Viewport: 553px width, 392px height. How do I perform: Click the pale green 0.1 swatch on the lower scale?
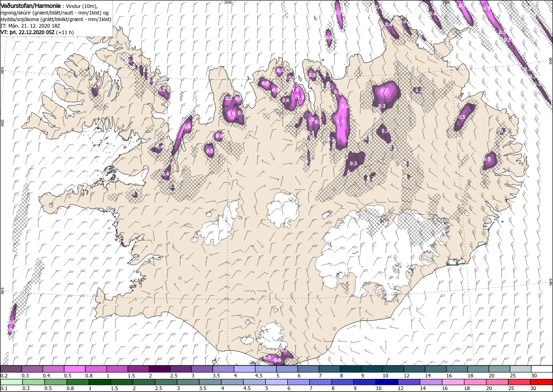point(12,382)
